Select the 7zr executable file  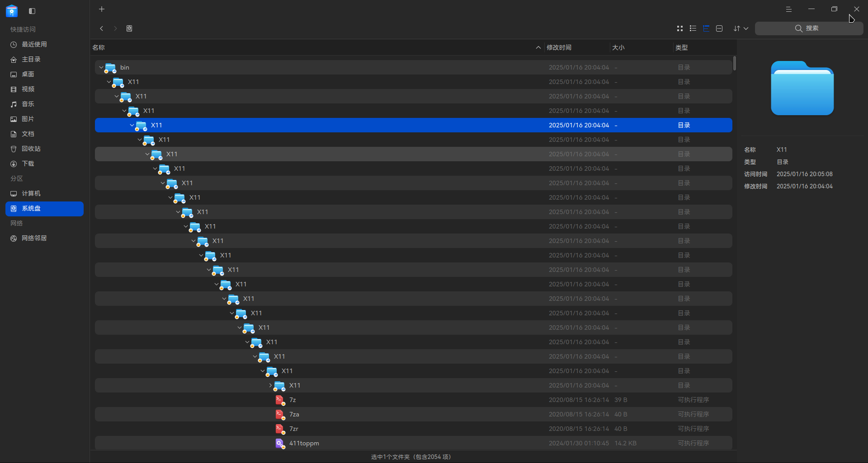[413, 429]
